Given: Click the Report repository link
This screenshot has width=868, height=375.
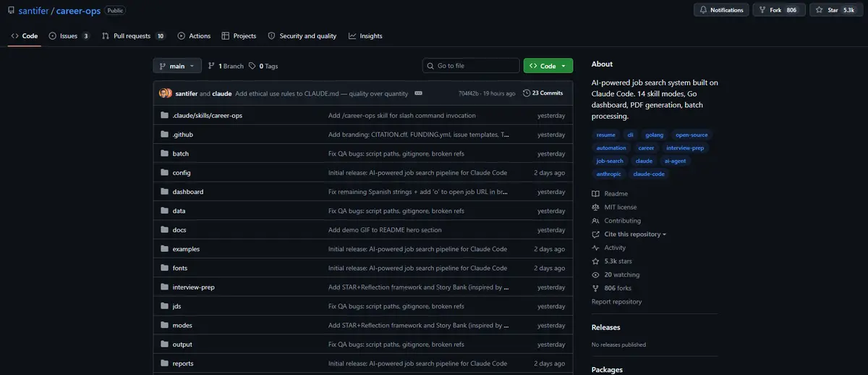Looking at the screenshot, I should tap(616, 302).
